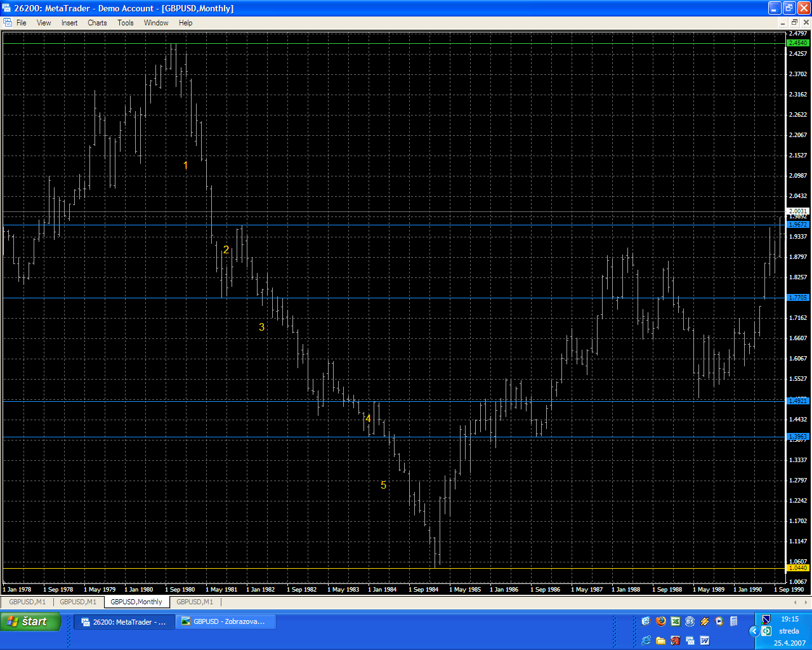Minimize the inner chart child window
Image resolution: width=812 pixels, height=650 pixels.
coord(783,22)
